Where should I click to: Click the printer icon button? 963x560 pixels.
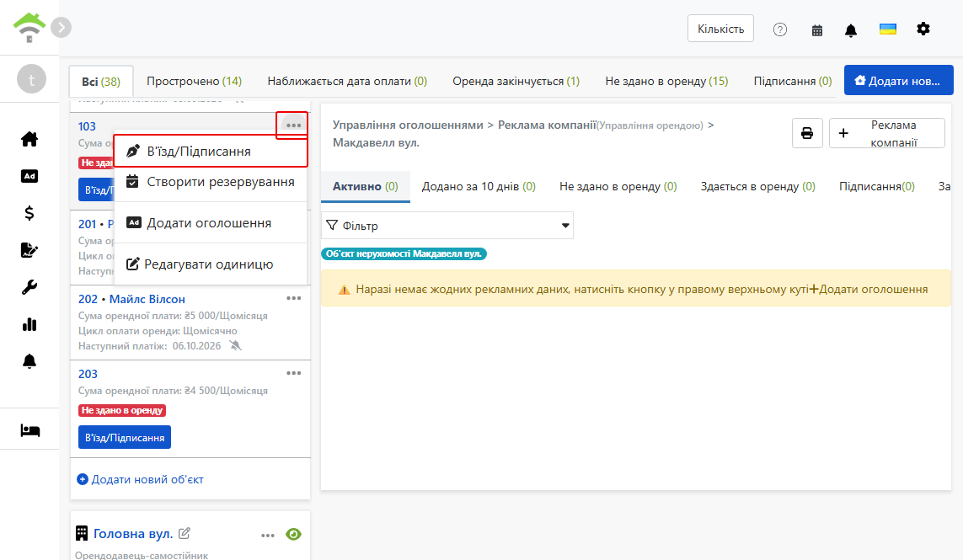pos(807,133)
